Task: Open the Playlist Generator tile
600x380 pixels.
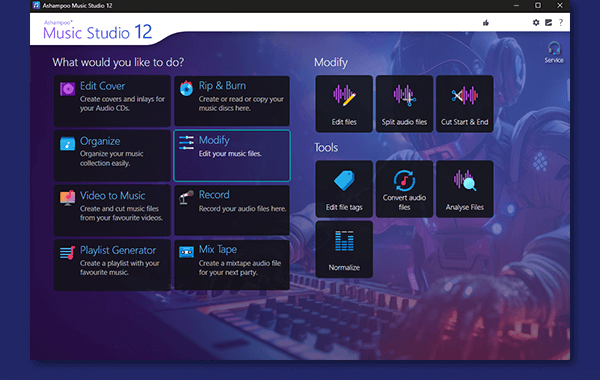Action: [112, 265]
